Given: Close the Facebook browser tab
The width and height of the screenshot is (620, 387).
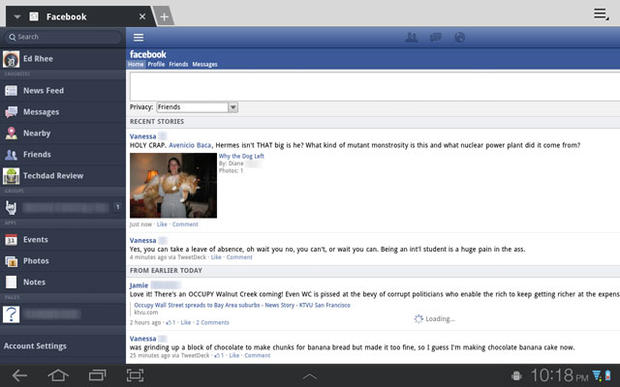Looking at the screenshot, I should 142,17.
